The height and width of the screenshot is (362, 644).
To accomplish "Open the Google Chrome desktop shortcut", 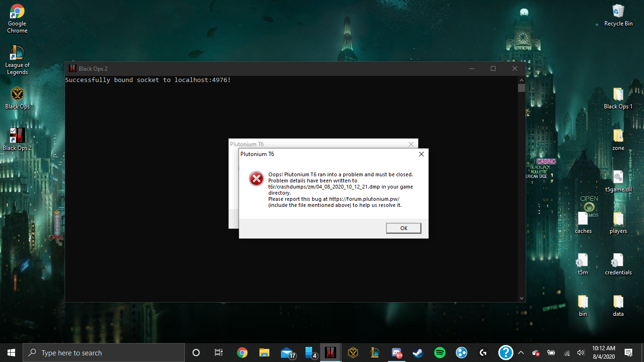I will 17,19.
